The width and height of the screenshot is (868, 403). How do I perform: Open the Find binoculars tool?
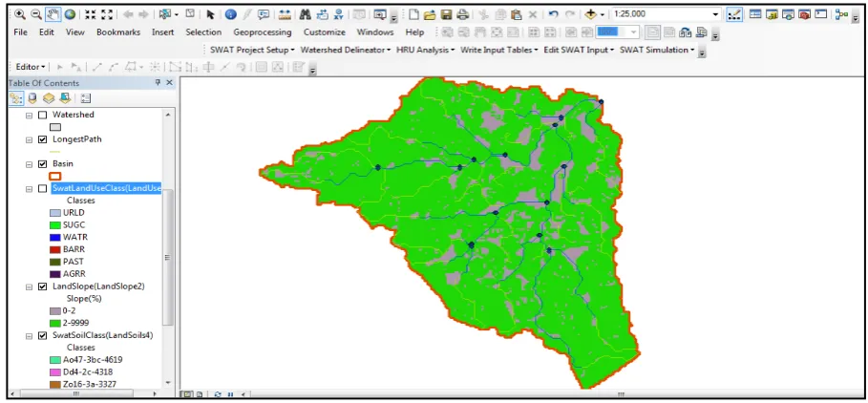305,14
